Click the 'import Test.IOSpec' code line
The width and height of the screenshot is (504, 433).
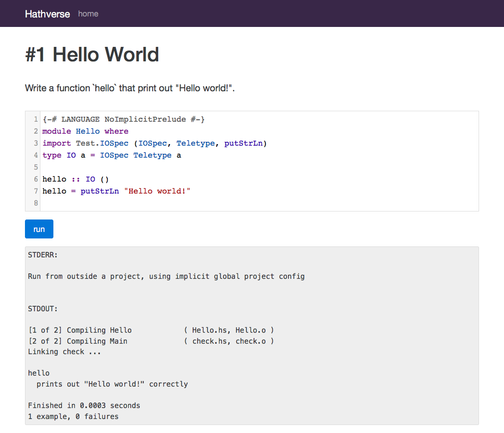coord(155,143)
